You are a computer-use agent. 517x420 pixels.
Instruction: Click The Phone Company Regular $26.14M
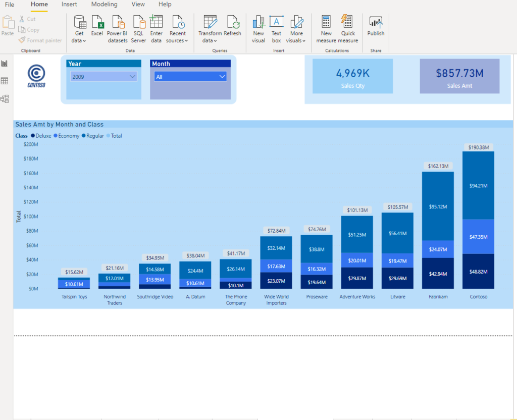pyautogui.click(x=236, y=269)
